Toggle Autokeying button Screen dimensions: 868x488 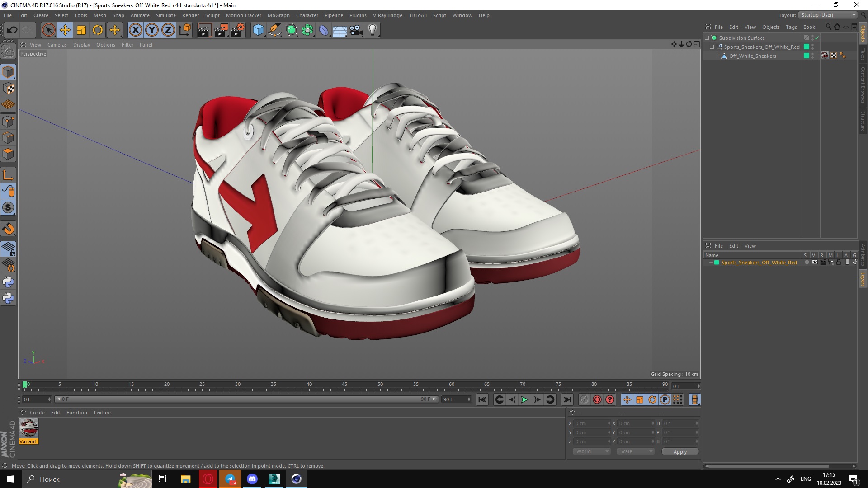pyautogui.click(x=597, y=399)
